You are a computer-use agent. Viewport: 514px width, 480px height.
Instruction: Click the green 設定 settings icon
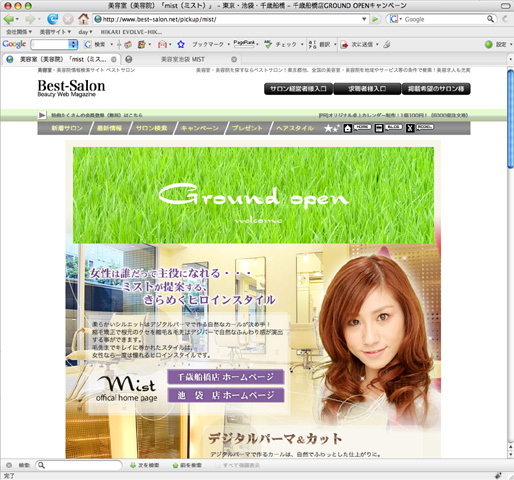[489, 44]
